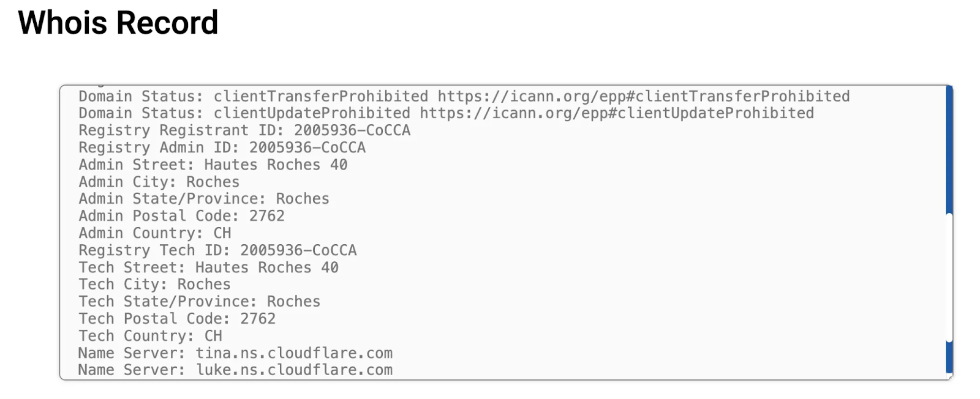The width and height of the screenshot is (980, 399).
Task: Click the Admin Street Hautes Roches 40 line
Action: click(x=213, y=165)
